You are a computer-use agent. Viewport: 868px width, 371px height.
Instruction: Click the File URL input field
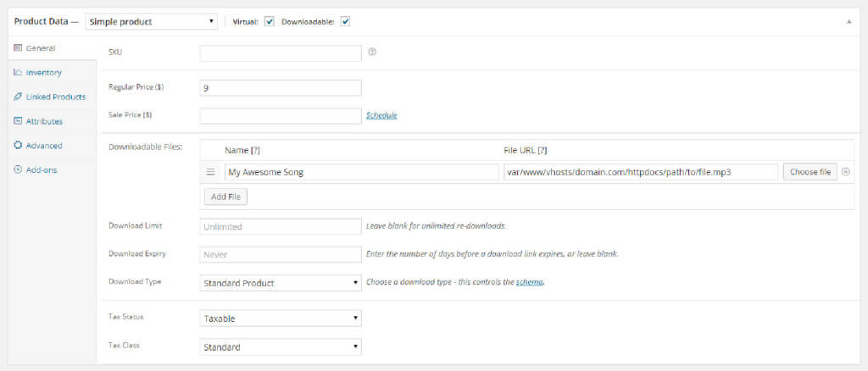point(641,172)
